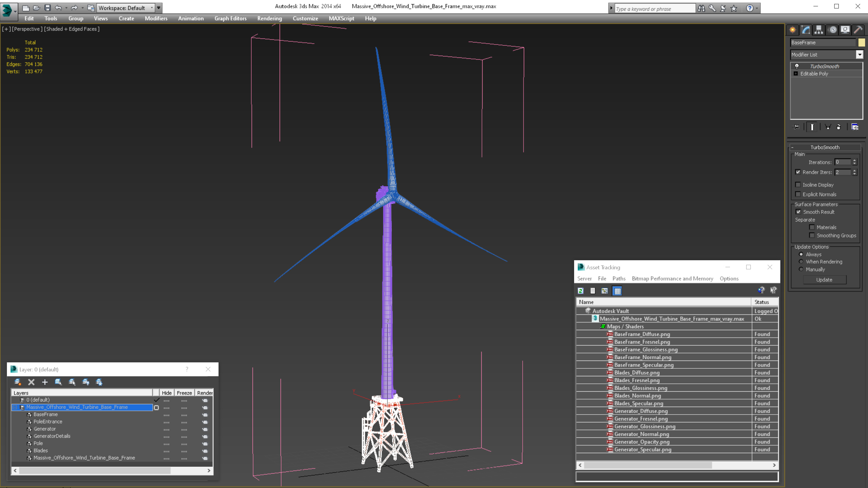Click the Open File folder icon
This screenshot has height=488, width=868.
click(36, 8)
